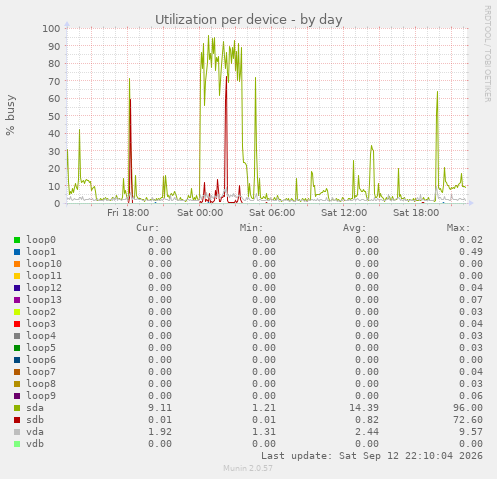Select the 'loop7' legend label
The image size is (497, 479).
tap(41, 372)
